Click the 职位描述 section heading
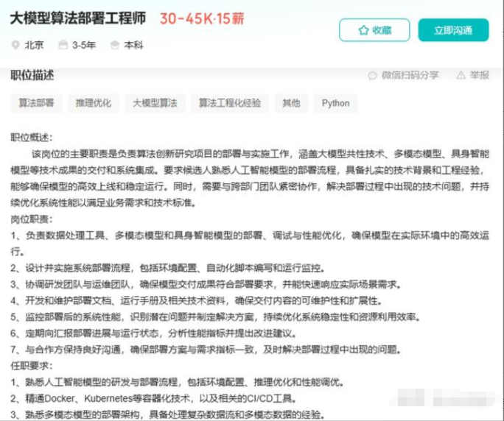This screenshot has height=421, width=504. coord(32,75)
